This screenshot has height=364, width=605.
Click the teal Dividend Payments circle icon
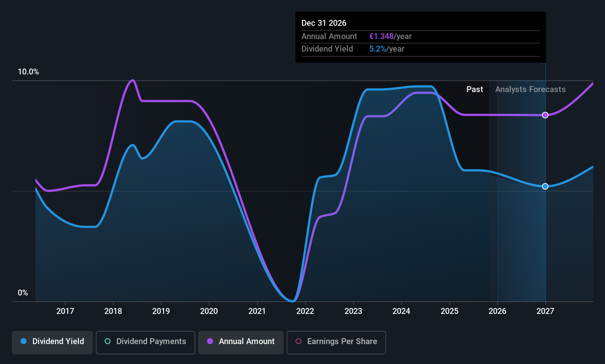coord(108,342)
